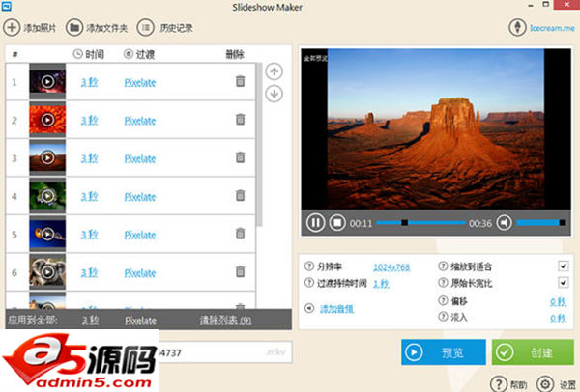The image size is (580, 392).
Task: Toggle 原始长宽比 original ratio checkbox
Action: pyautogui.click(x=564, y=283)
